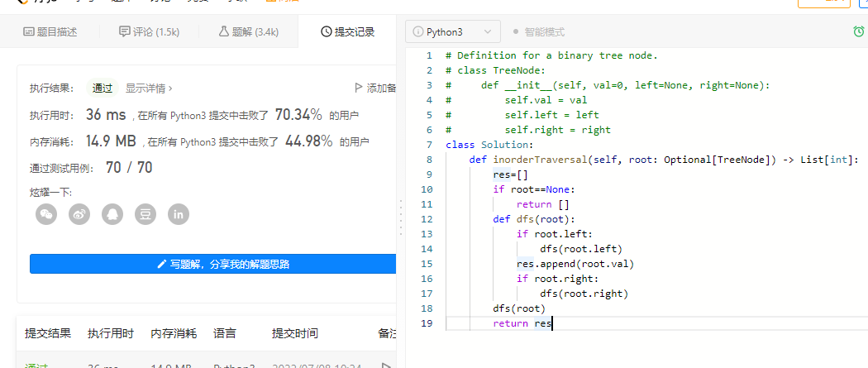This screenshot has width=868, height=368.
Task: Click the 'def dfs(root):' code line
Action: (x=534, y=219)
